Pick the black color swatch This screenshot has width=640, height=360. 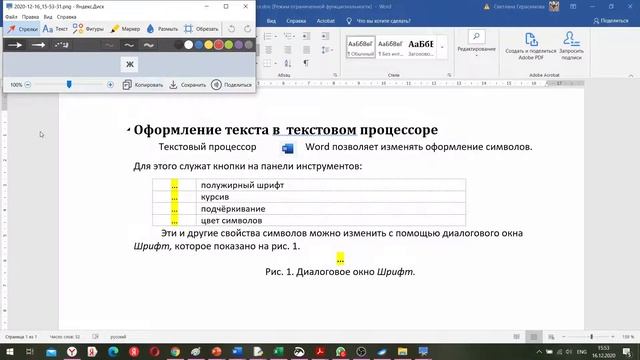point(179,45)
